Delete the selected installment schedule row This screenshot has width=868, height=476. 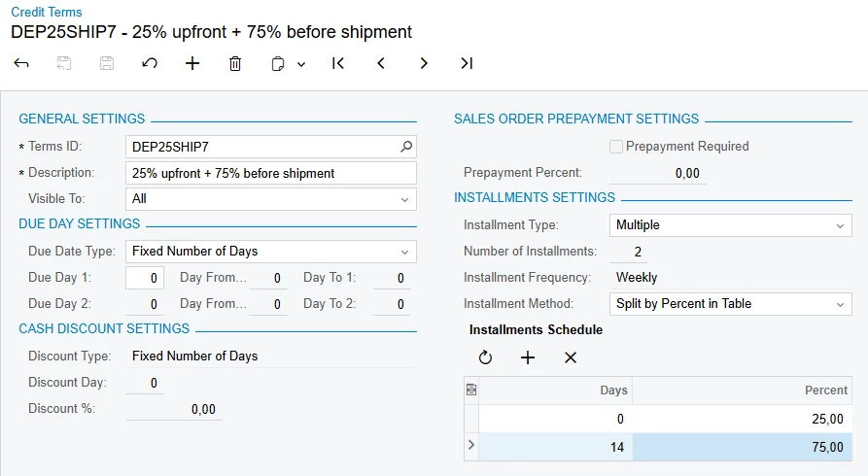pyautogui.click(x=571, y=357)
